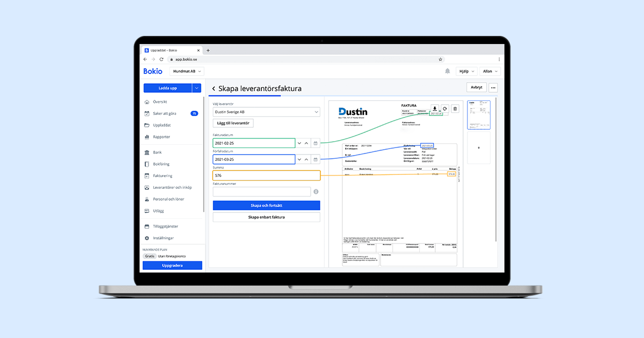Open the Hjälp dropdown menu
The width and height of the screenshot is (644, 338).
[465, 71]
